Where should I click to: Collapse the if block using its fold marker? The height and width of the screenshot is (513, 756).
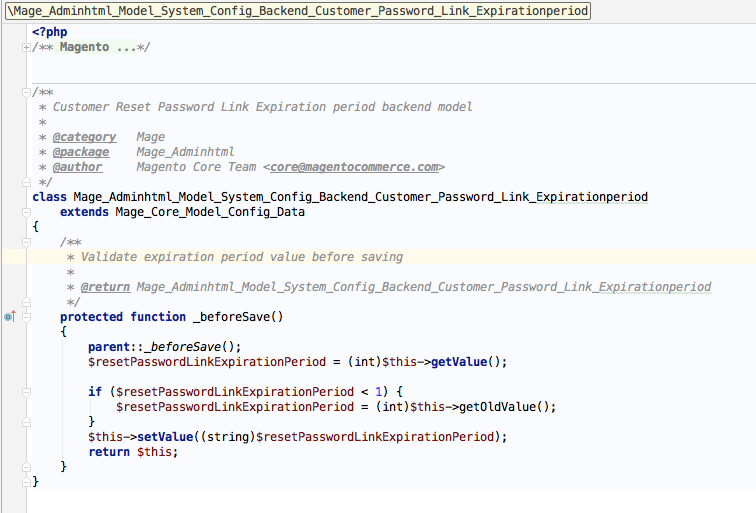(26, 392)
